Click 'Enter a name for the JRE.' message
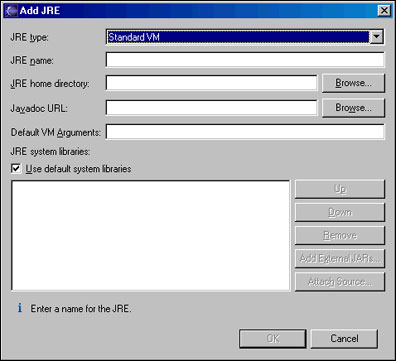This screenshot has width=396, height=361. [81, 309]
